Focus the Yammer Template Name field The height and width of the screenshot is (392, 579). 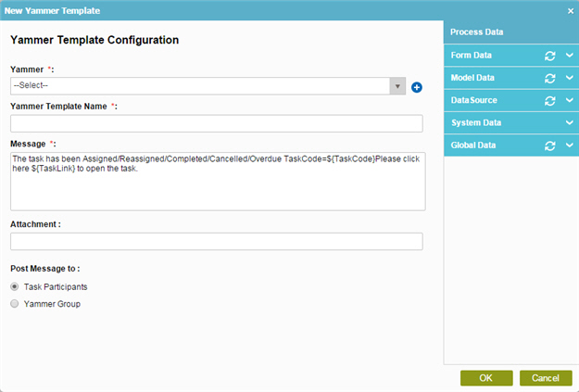click(217, 123)
